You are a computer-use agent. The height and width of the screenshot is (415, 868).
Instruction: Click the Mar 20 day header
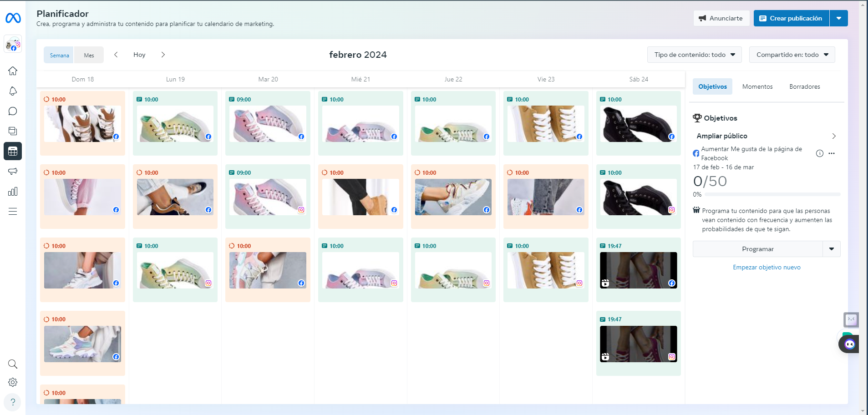click(268, 79)
